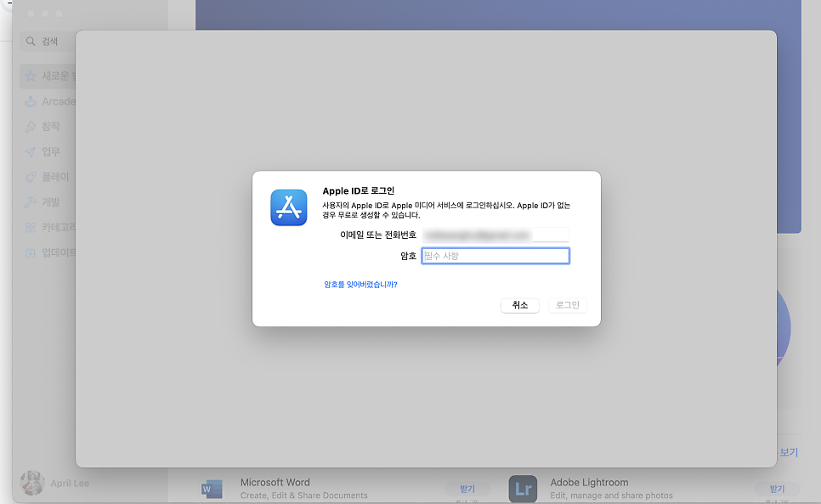Click the paper plane icon beside 업무
Viewport: 821px width, 504px height.
(x=31, y=152)
